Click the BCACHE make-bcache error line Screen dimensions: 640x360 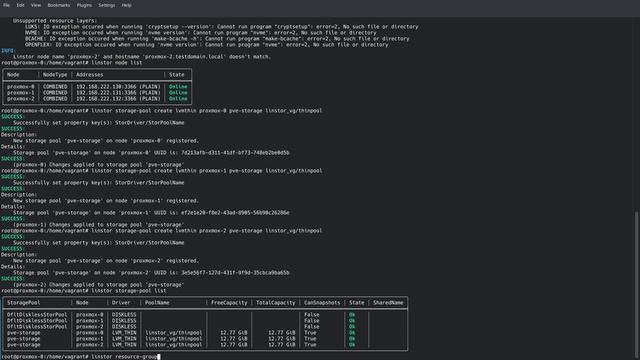pos(217,39)
